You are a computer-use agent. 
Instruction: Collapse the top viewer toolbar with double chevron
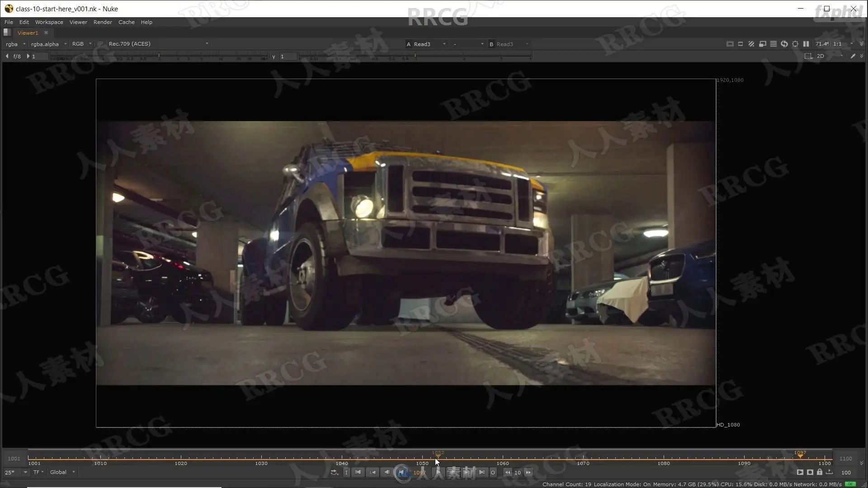tap(862, 44)
